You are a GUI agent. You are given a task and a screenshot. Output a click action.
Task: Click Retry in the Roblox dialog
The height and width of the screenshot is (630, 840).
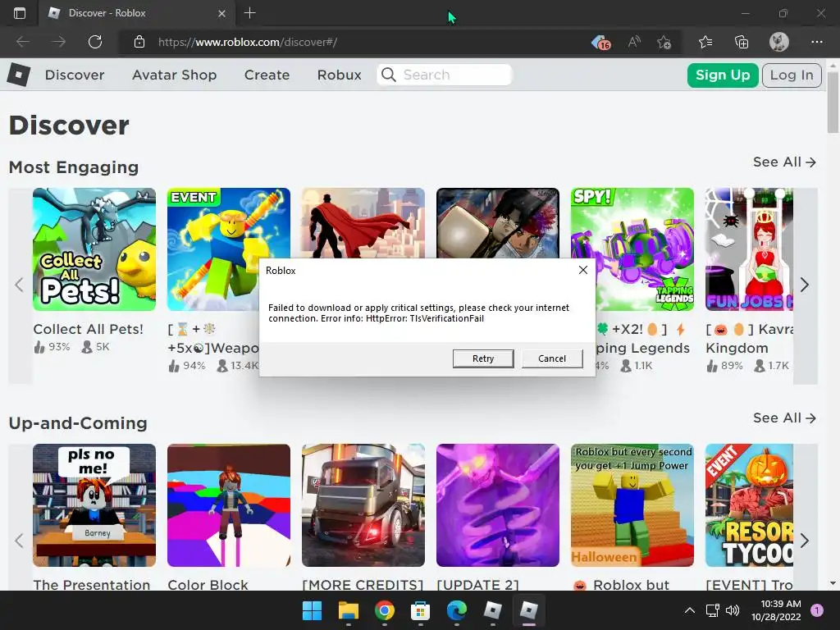click(483, 358)
